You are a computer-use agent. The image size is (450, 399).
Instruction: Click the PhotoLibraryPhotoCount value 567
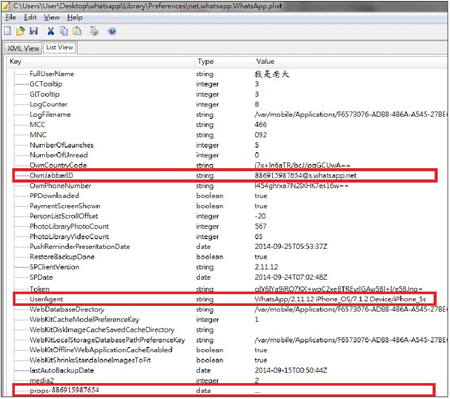[x=260, y=226]
